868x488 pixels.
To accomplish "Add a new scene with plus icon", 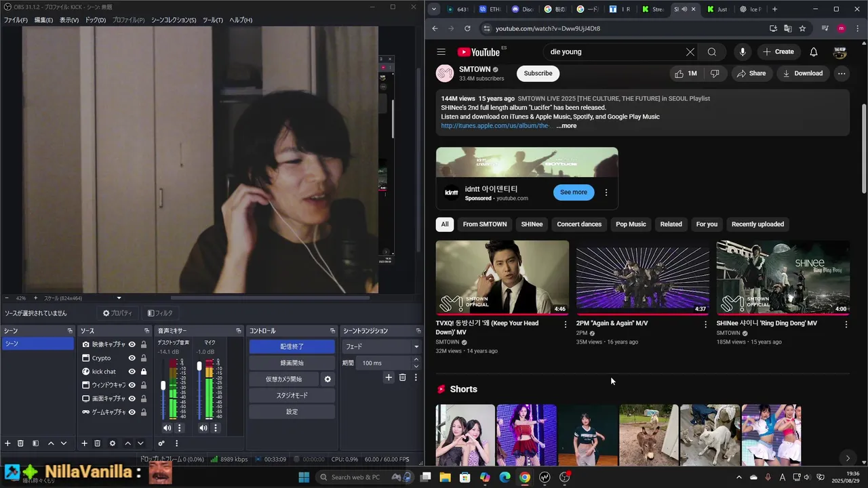I will 8,443.
